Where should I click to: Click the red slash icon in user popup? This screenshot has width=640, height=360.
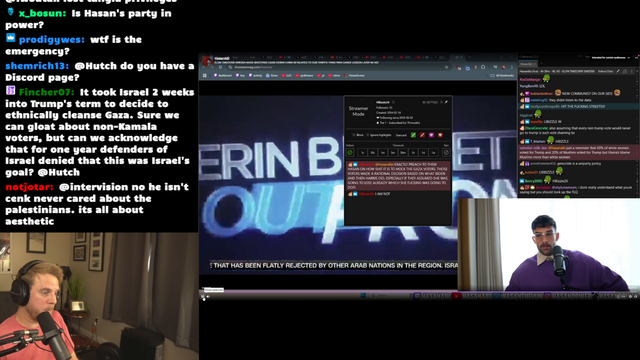[422, 135]
